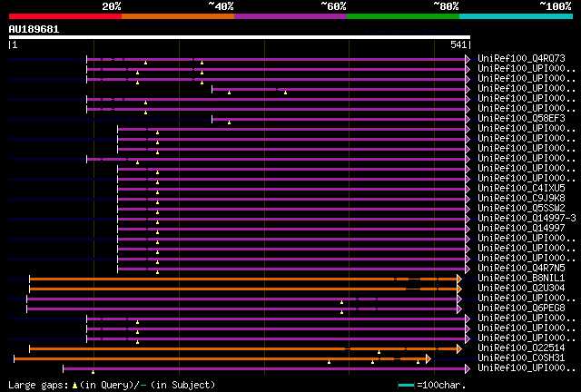Viewport: 581px width, 392px height.
Task: Open hit UniRef100_Q4RQ73
Action: [521, 59]
